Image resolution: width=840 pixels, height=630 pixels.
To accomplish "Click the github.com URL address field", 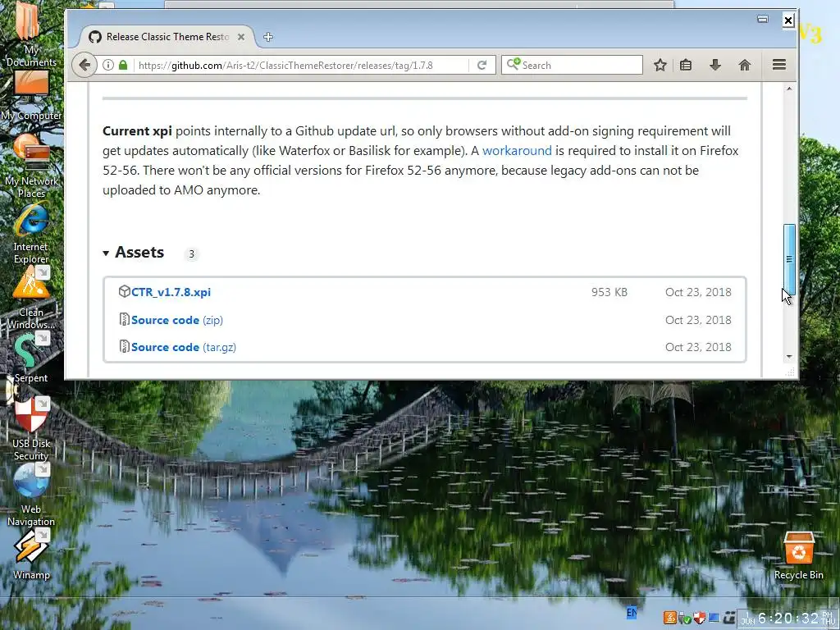I will (x=300, y=65).
